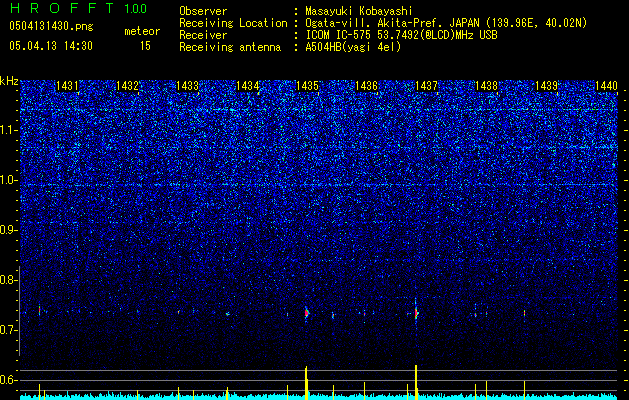
Task: Click the word meteor above the count
Action: 142,31
